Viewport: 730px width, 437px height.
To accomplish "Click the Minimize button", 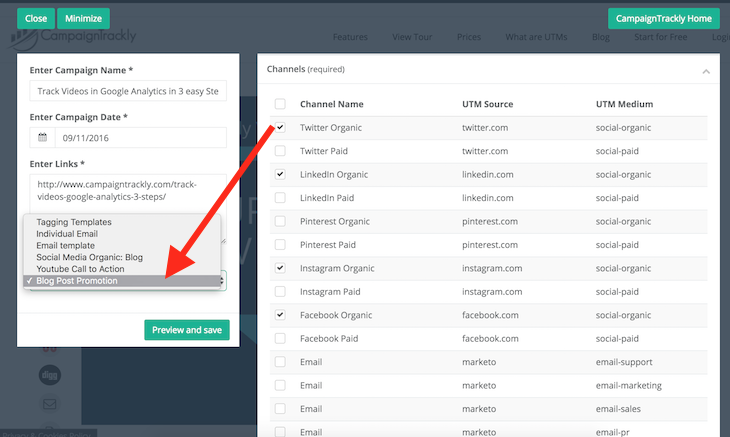I will pos(83,19).
